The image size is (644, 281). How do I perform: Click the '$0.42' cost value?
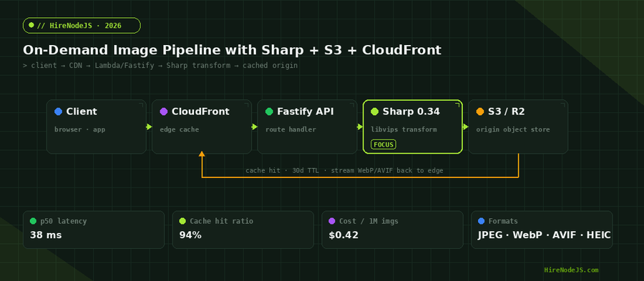point(343,235)
